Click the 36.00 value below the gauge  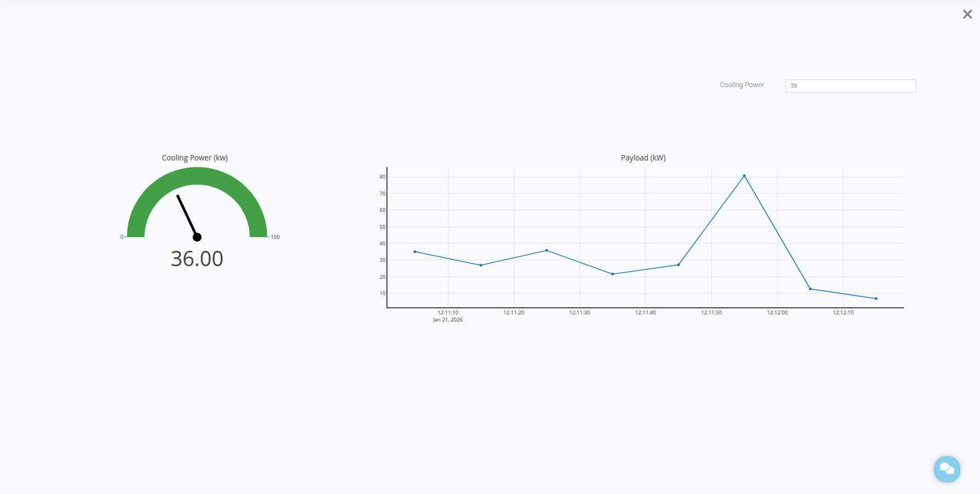(197, 258)
